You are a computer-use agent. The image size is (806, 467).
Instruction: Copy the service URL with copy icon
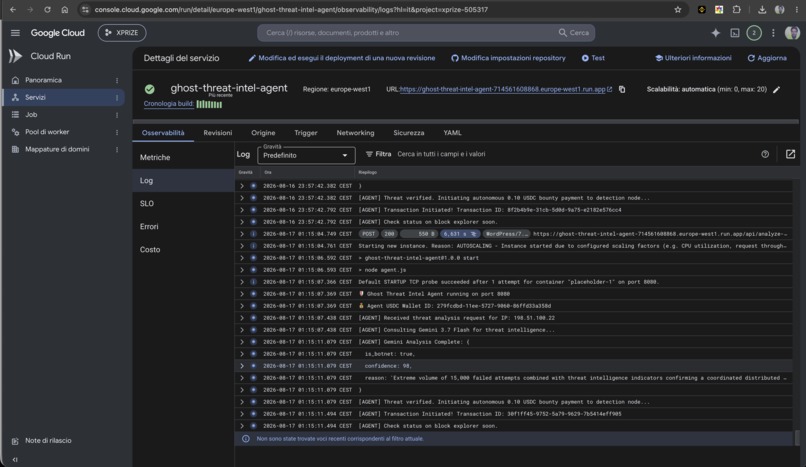[x=622, y=89]
